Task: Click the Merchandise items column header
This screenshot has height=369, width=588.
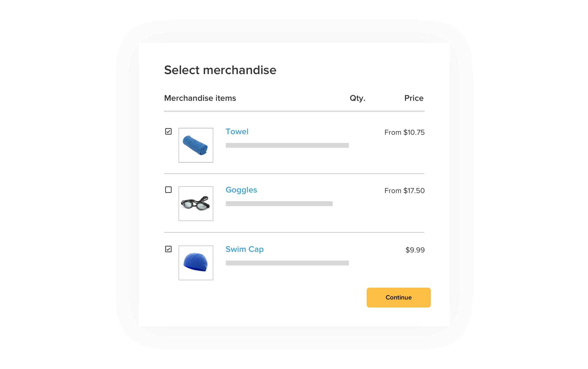Action: tap(200, 98)
